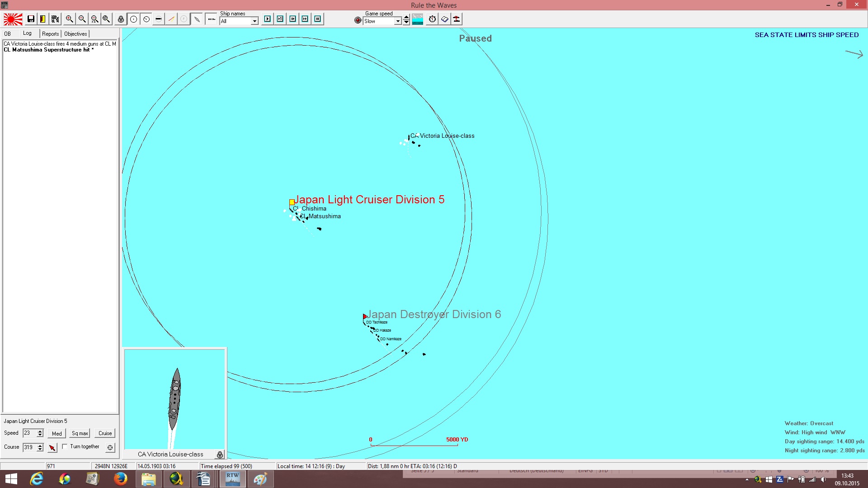868x488 pixels.
Task: Click the gray diagonal ship icon button
Action: click(x=197, y=19)
